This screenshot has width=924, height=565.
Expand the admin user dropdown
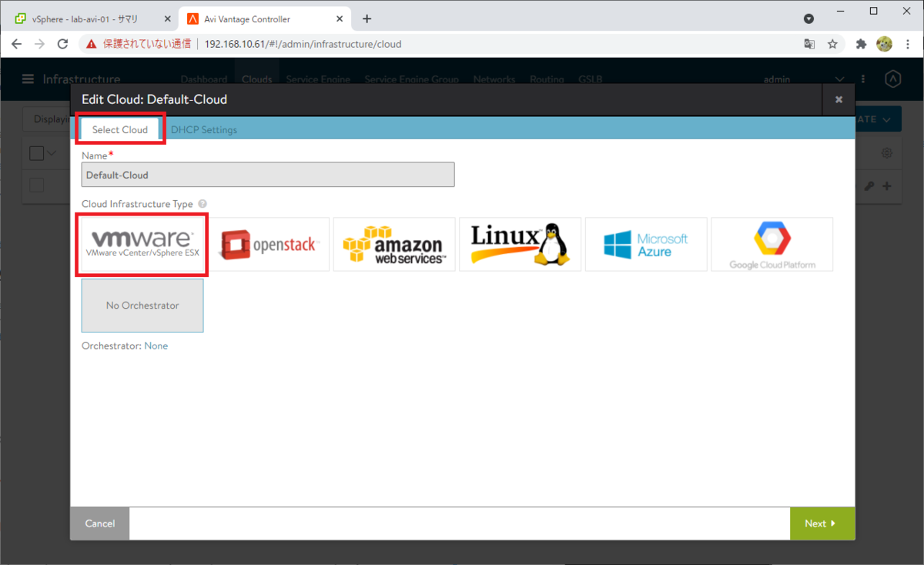coord(839,79)
